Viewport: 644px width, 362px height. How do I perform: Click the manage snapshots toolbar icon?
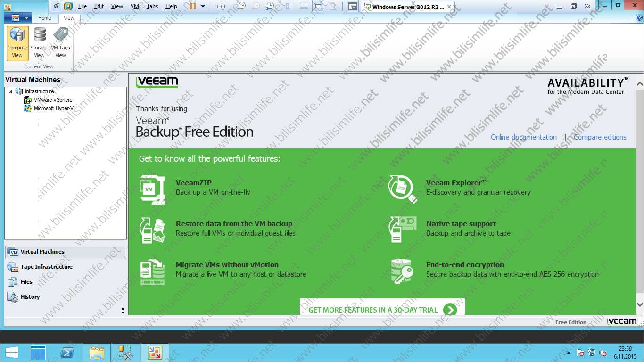(270, 6)
